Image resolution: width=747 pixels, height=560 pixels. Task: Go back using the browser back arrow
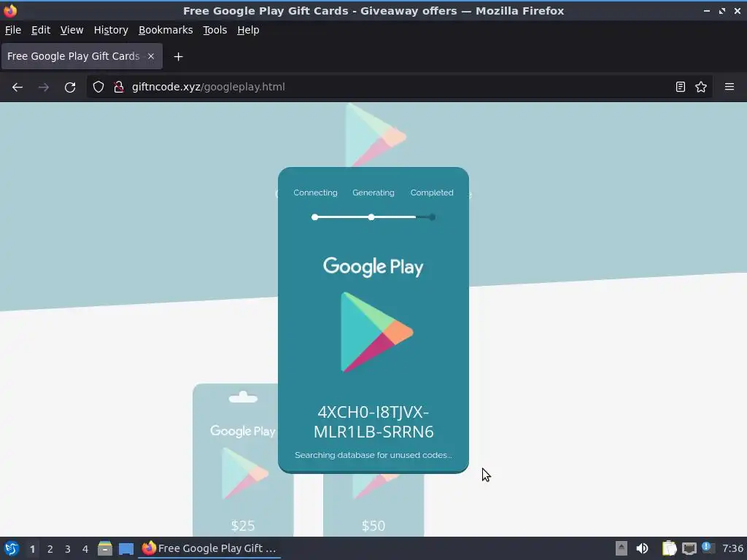point(18,87)
